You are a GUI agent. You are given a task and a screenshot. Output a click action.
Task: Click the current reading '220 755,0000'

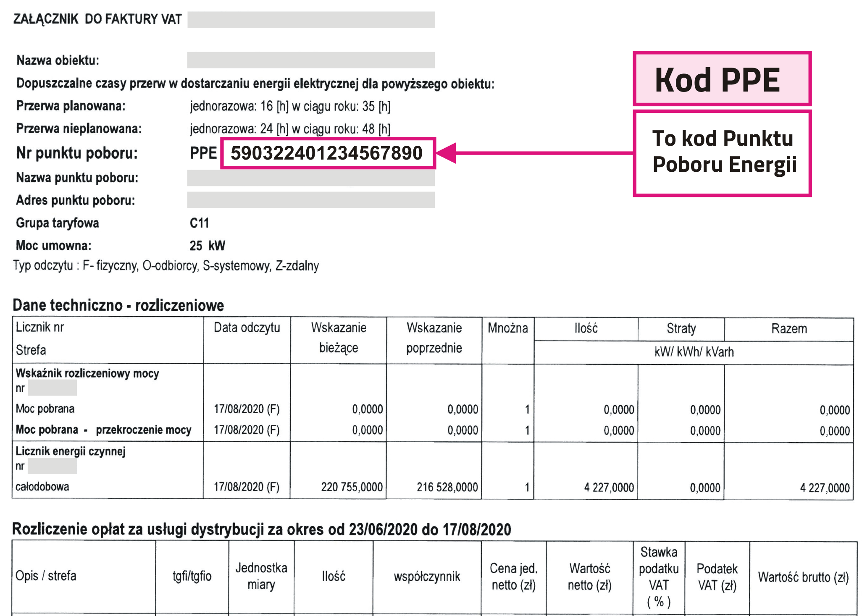tap(352, 487)
